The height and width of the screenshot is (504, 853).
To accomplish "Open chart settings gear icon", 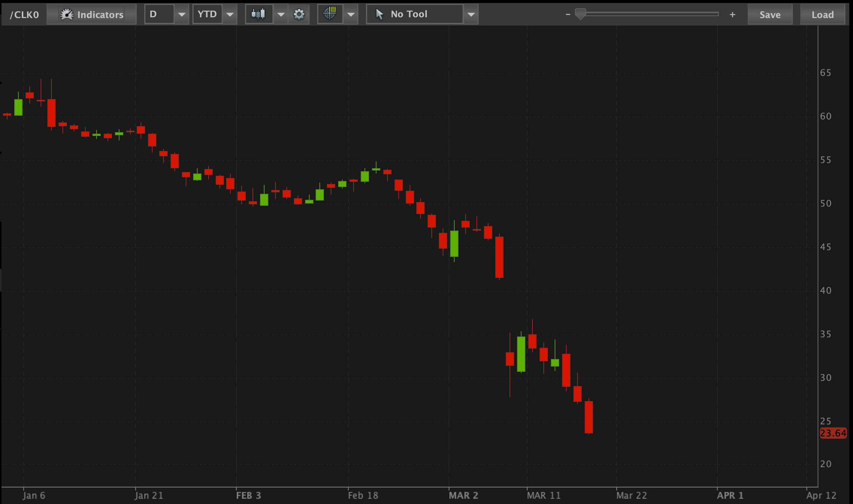I will (x=299, y=15).
